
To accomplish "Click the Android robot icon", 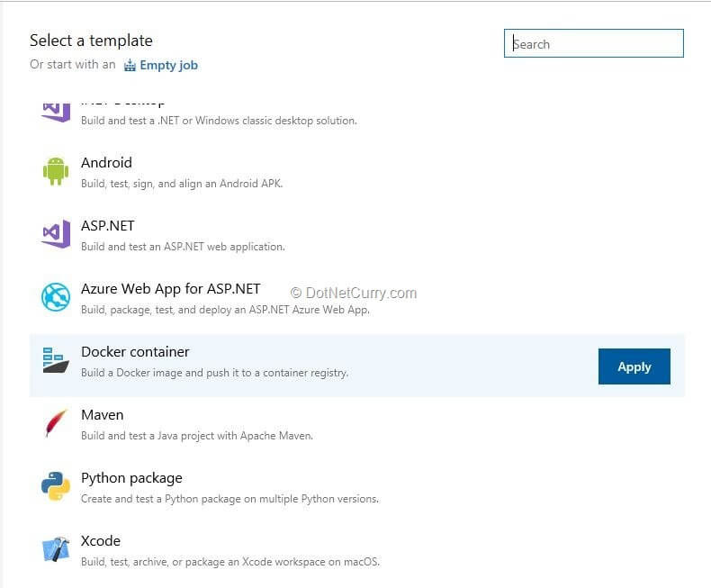I will (56, 171).
